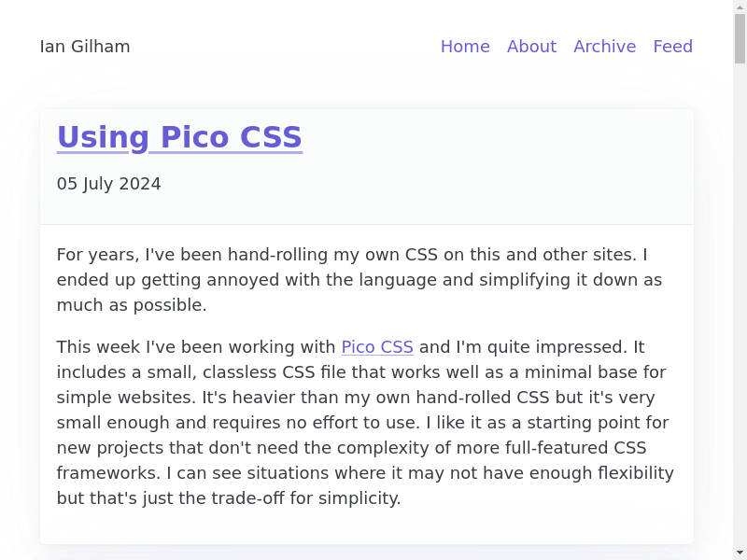Image resolution: width=747 pixels, height=560 pixels.
Task: Open the Home navigation link
Action: (x=465, y=47)
